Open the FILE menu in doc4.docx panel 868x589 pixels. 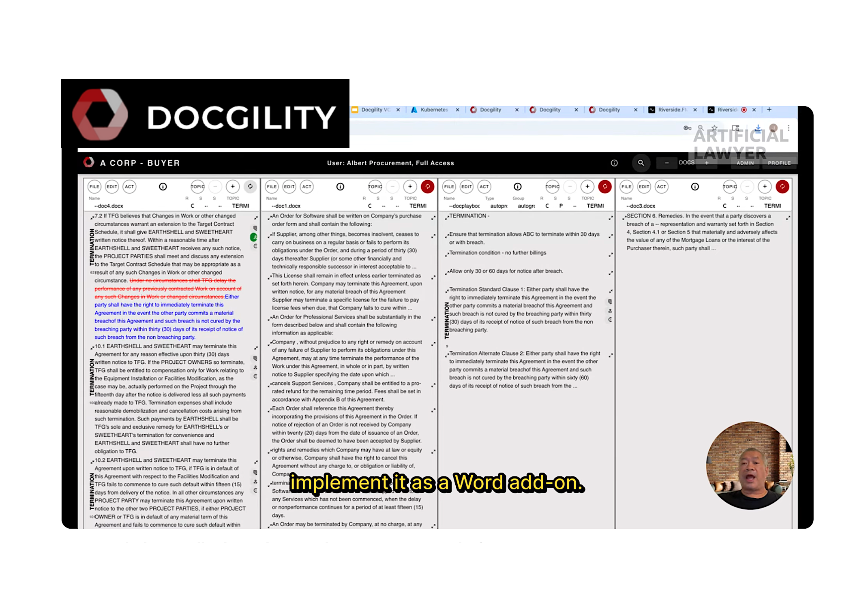point(94,186)
